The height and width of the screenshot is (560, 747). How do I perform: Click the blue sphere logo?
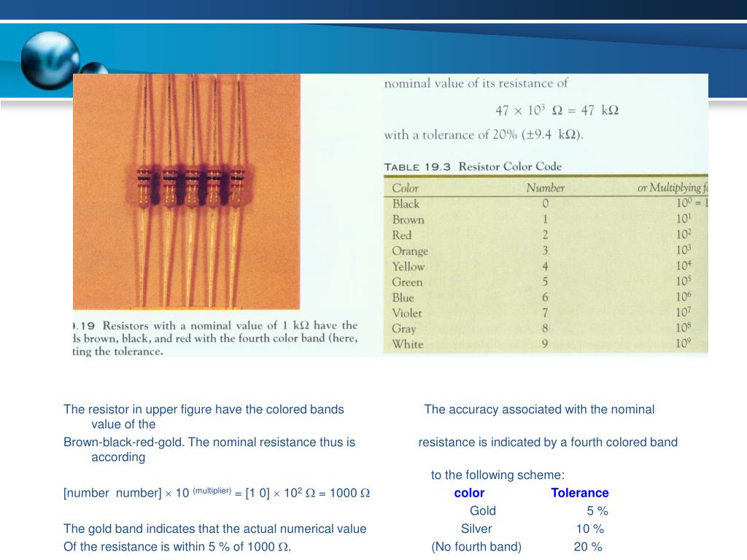coord(50,61)
